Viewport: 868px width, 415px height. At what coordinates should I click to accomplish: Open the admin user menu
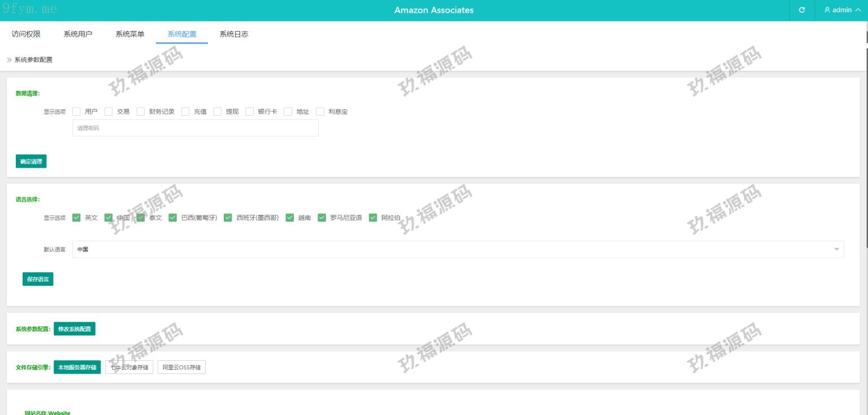point(842,10)
